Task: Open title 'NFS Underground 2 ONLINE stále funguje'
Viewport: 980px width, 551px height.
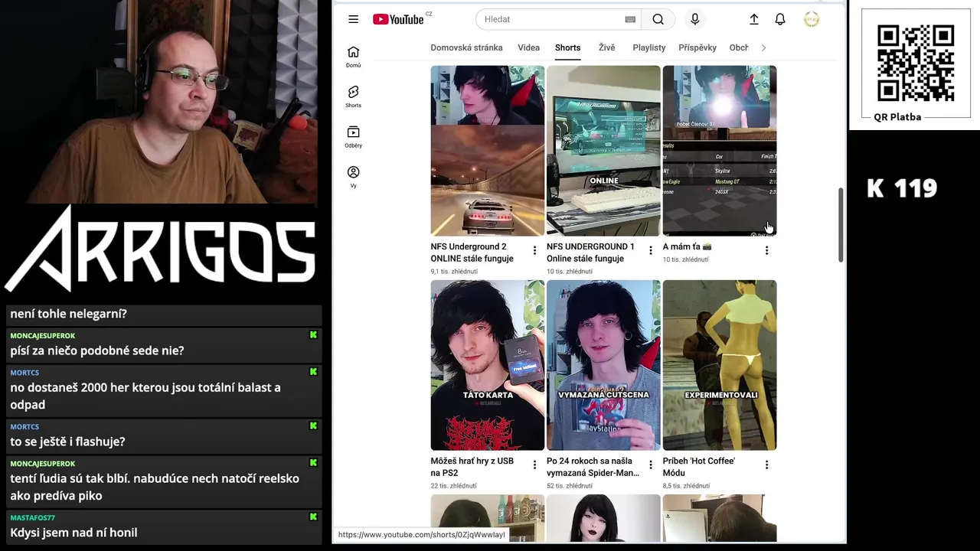Action: click(x=472, y=253)
